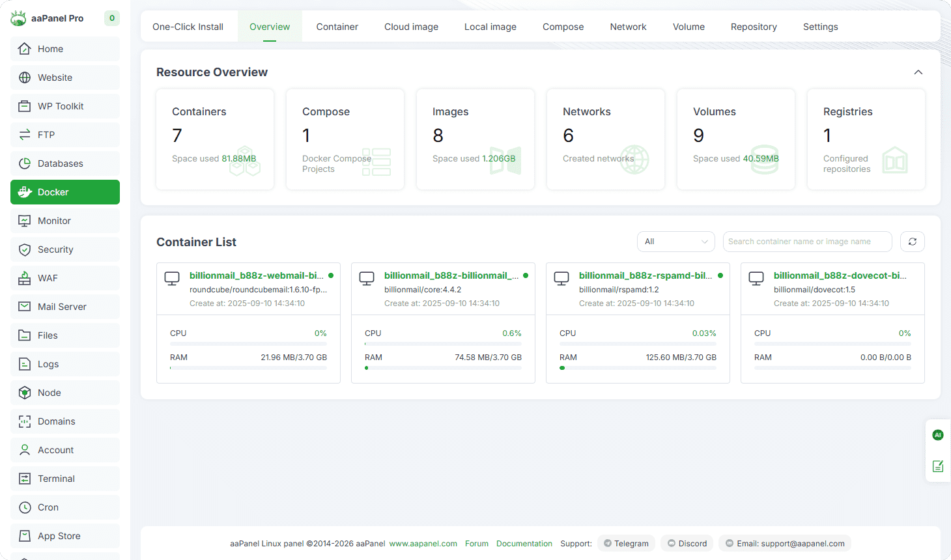Click the Telegram support button
Screen dimensions: 951x560
pos(626,543)
